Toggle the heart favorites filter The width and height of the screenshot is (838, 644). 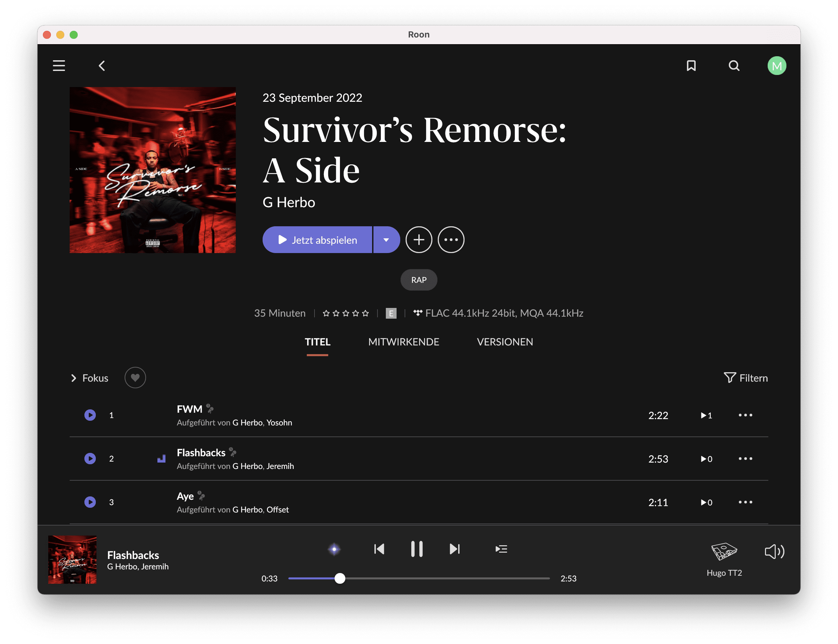[x=135, y=378]
